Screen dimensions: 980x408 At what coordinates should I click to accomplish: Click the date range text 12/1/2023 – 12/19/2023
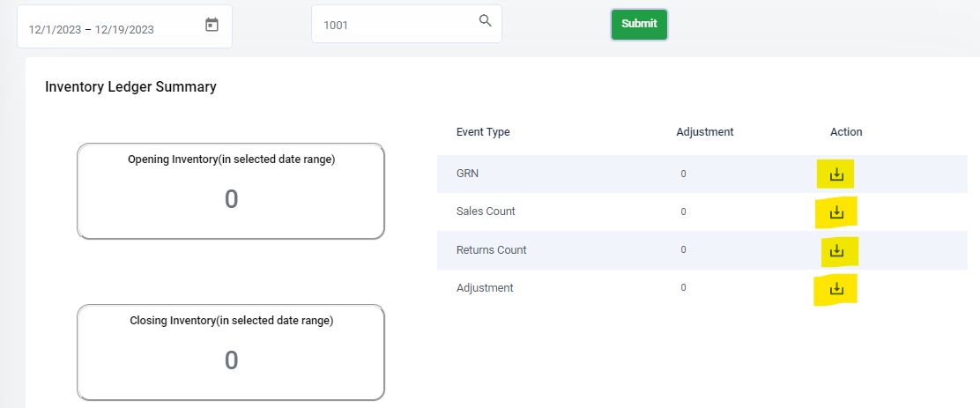pyautogui.click(x=92, y=29)
